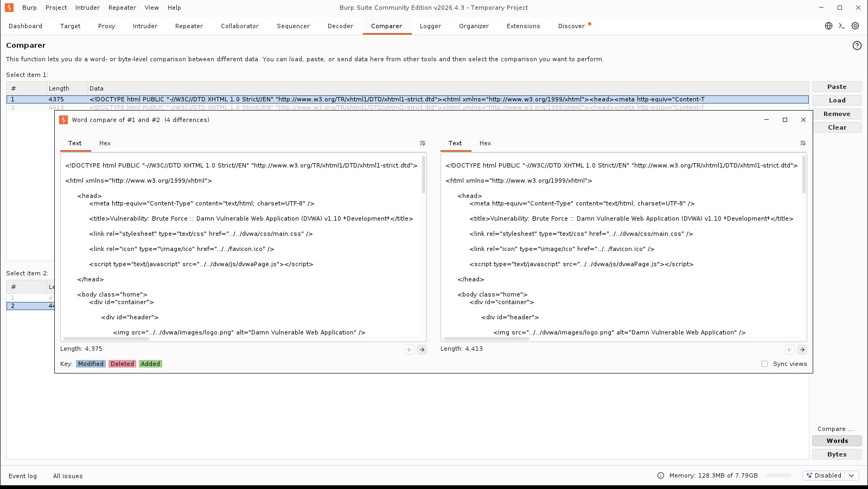This screenshot has width=868, height=489.
Task: Go to next difference in left pane
Action: click(x=422, y=350)
